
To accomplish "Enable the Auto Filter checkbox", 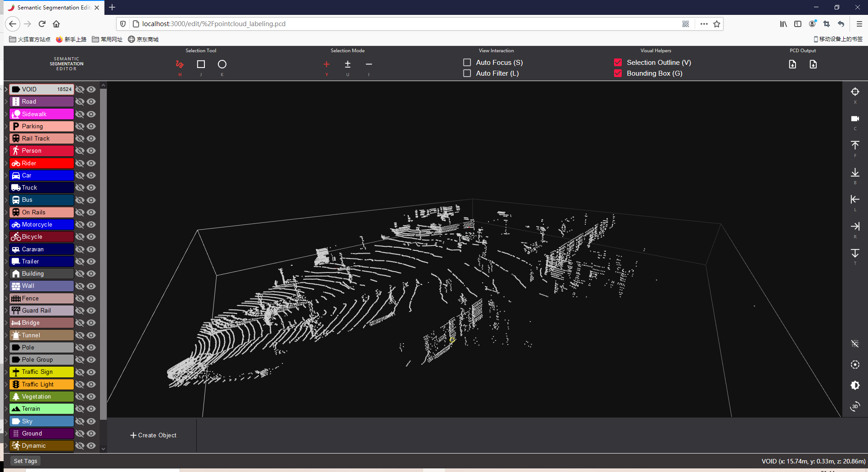I will [x=467, y=73].
